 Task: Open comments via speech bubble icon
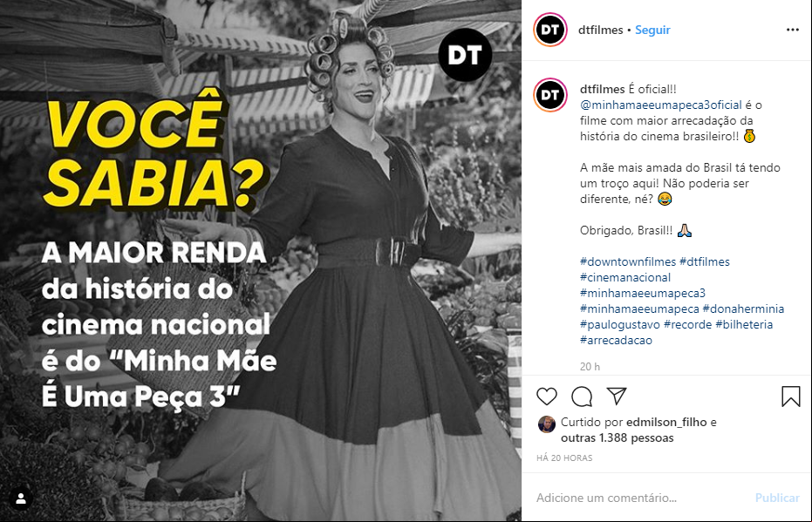[582, 397]
